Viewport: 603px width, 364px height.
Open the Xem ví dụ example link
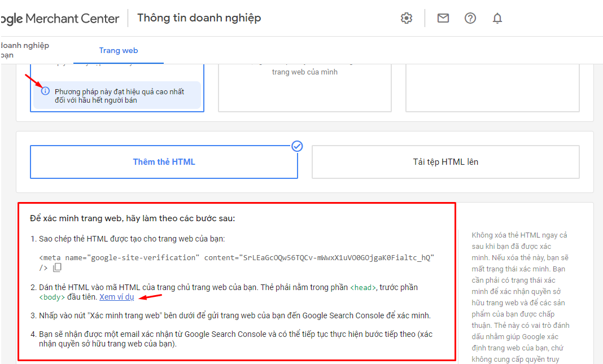(116, 297)
